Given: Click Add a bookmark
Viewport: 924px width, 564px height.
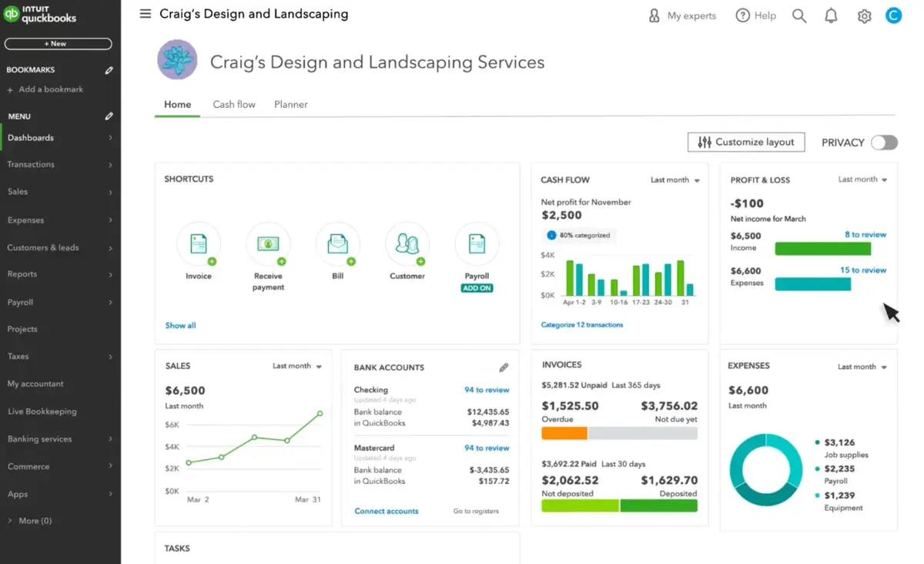Looking at the screenshot, I should click(45, 89).
